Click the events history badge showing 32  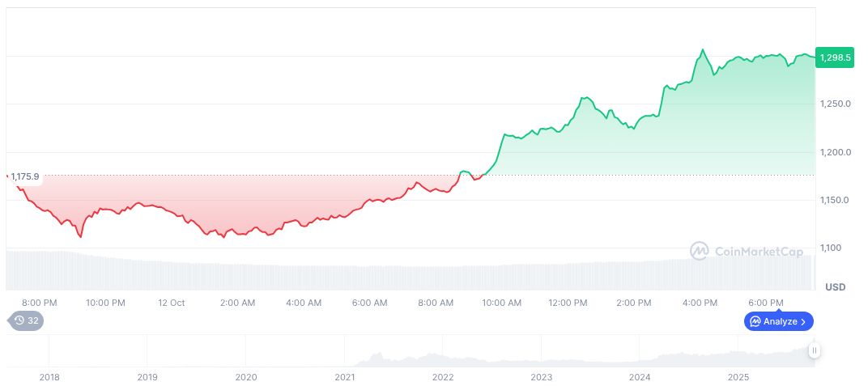(28, 320)
